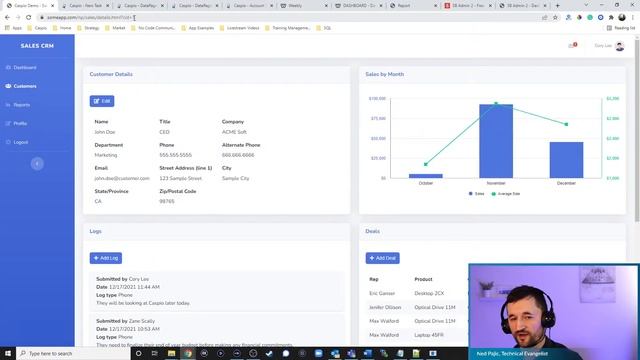Switch to the Weekly browser tab
640x360 pixels.
(x=304, y=6)
